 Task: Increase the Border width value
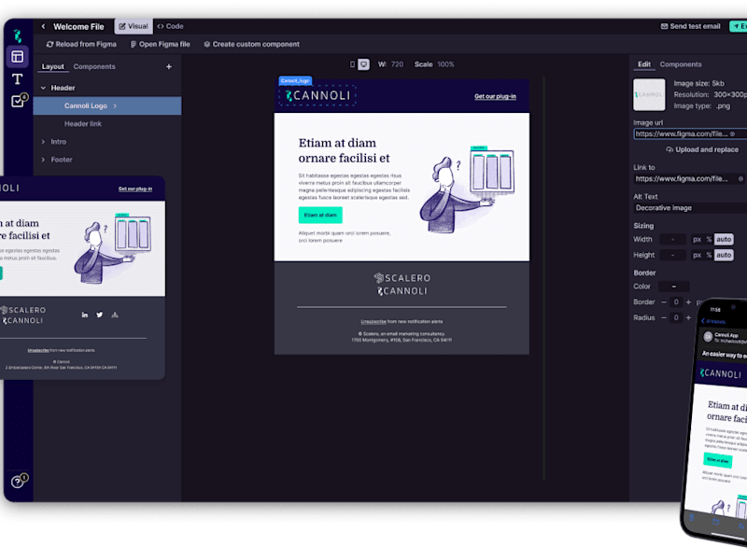pos(688,302)
